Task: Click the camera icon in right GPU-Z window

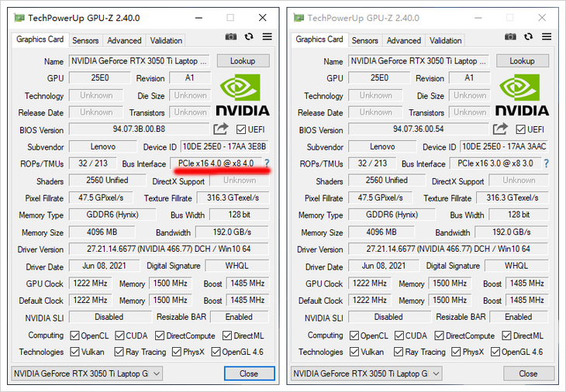Action: 511,36
